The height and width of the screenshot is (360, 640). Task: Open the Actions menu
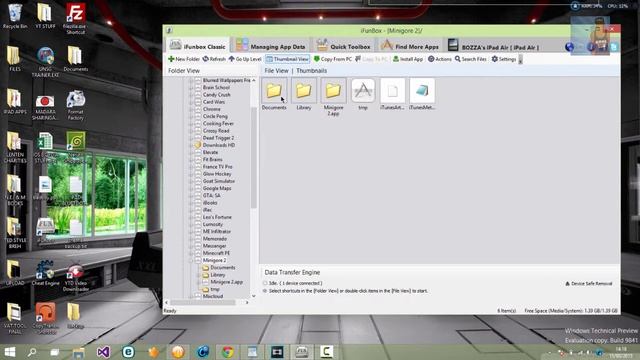[439, 59]
